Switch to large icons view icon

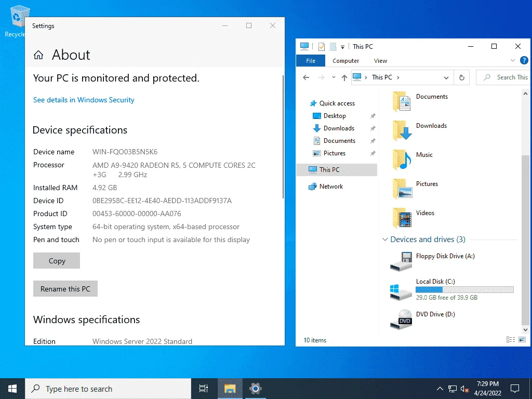point(522,340)
